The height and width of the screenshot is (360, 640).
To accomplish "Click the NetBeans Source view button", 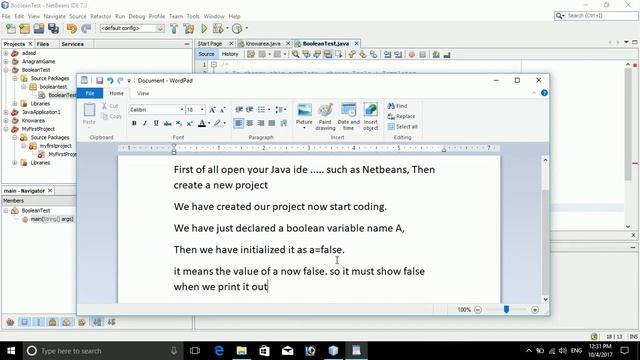I will click(x=206, y=54).
